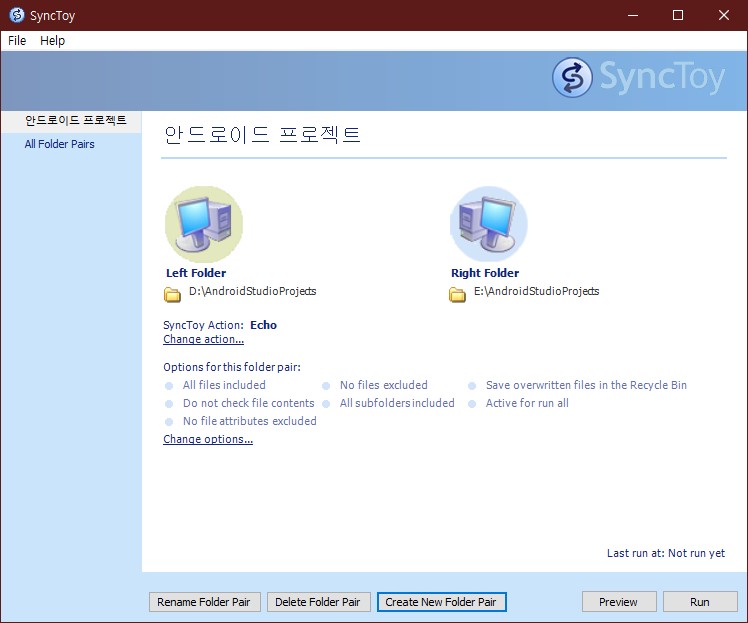Click the 'No file attributes excluded' option
748x623 pixels.
pos(249,421)
